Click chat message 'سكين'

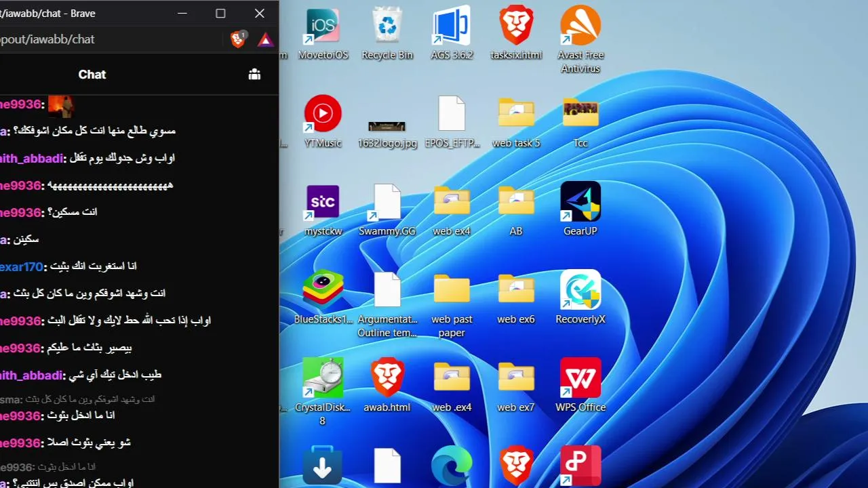coord(26,239)
